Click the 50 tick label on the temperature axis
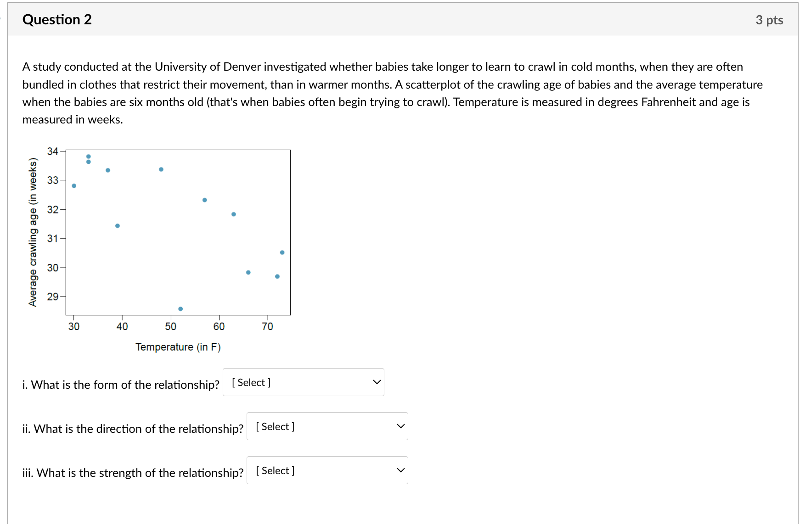This screenshot has height=532, width=805. 171,326
